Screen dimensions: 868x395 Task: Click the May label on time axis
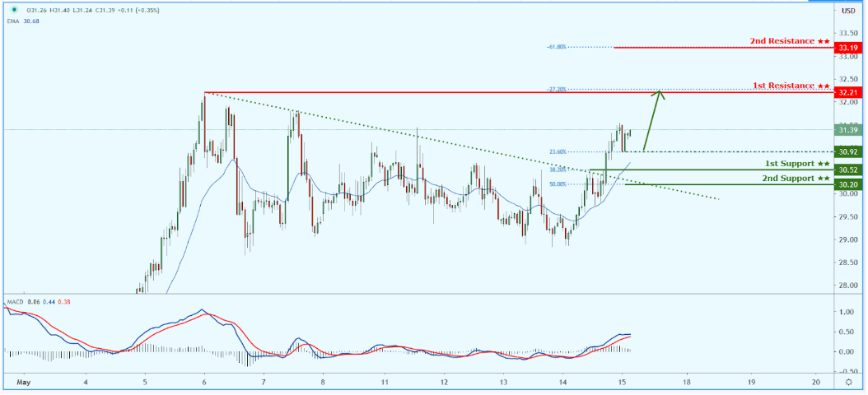(22, 383)
